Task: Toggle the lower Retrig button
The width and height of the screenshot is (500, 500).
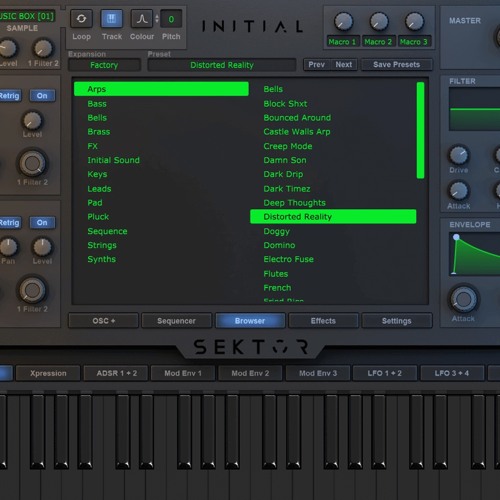Action: tap(10, 222)
